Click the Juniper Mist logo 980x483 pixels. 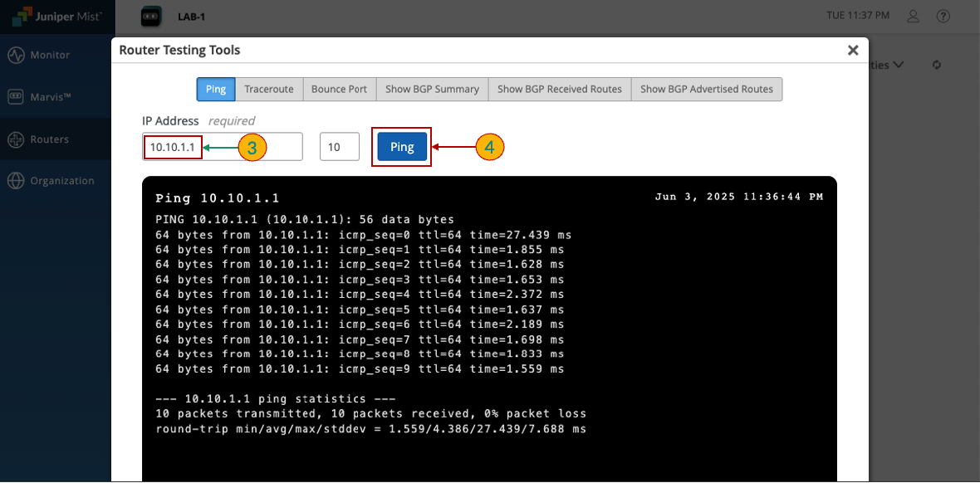(x=56, y=16)
